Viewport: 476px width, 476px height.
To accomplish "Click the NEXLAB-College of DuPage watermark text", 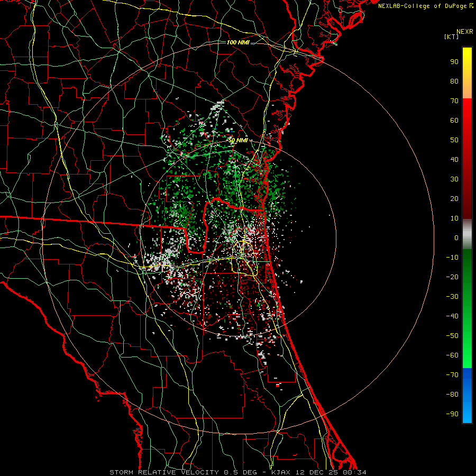I will pos(425,6).
